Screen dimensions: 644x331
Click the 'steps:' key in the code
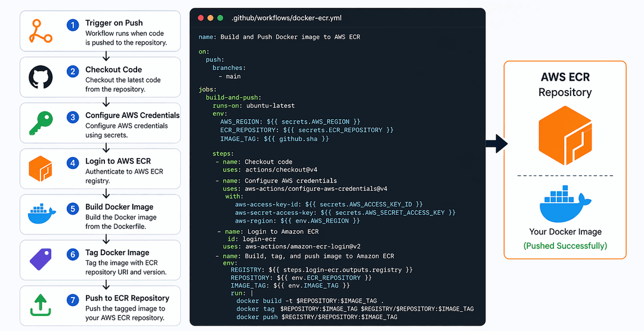pos(223,154)
